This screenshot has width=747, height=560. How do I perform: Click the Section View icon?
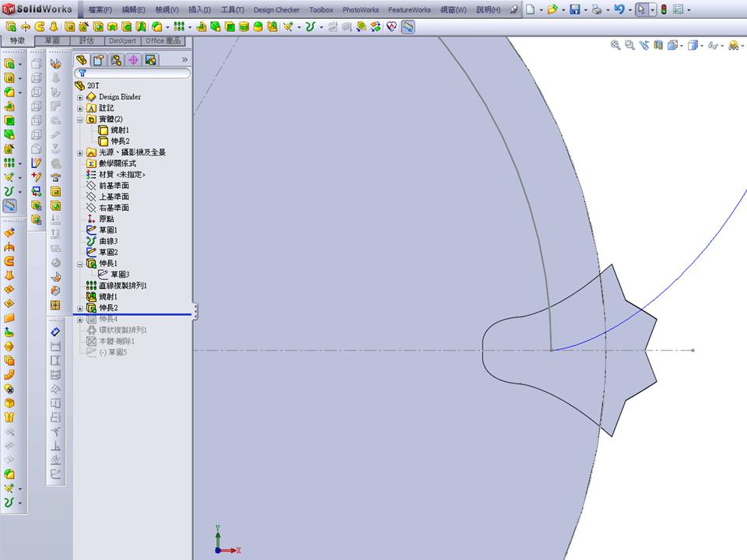(x=658, y=45)
